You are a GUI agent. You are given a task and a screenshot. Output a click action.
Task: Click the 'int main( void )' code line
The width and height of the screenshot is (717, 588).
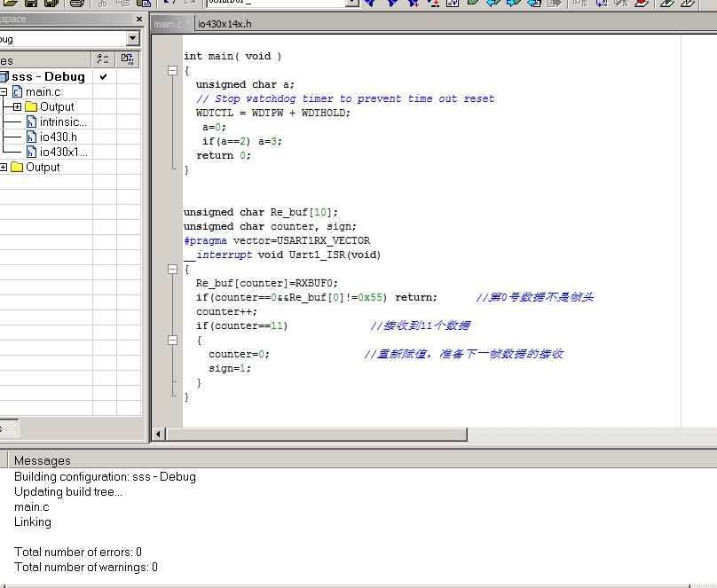coord(232,56)
